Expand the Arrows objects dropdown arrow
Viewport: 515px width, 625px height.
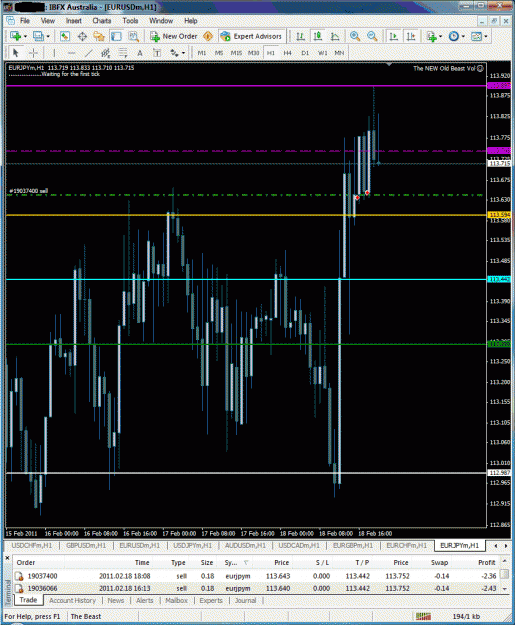pos(183,53)
